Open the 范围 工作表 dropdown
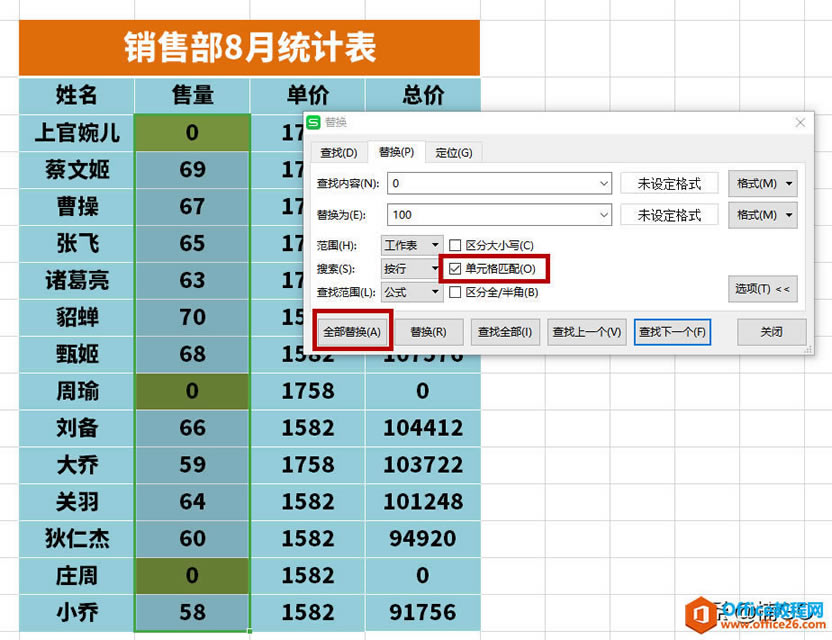Image resolution: width=832 pixels, height=640 pixels. pos(412,245)
